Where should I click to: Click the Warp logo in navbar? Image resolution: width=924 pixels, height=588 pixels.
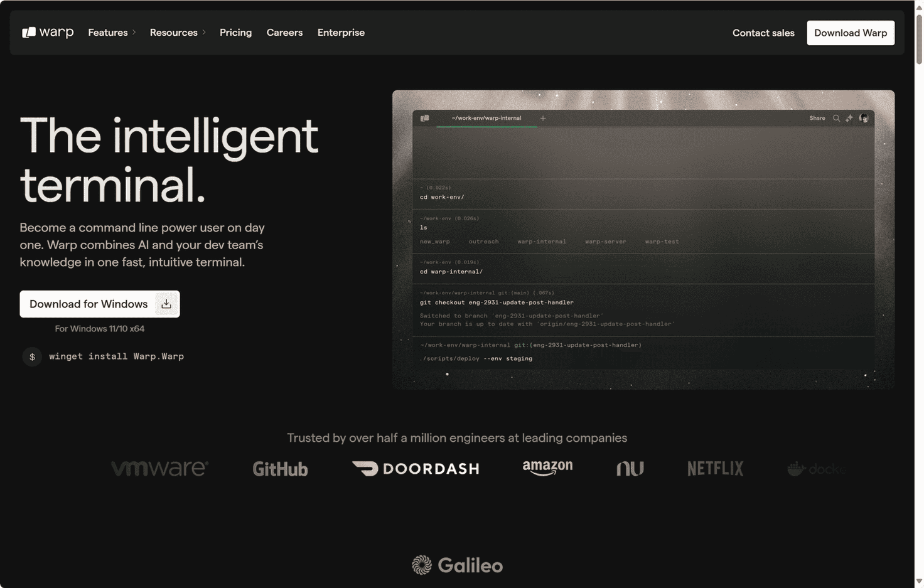(x=48, y=33)
